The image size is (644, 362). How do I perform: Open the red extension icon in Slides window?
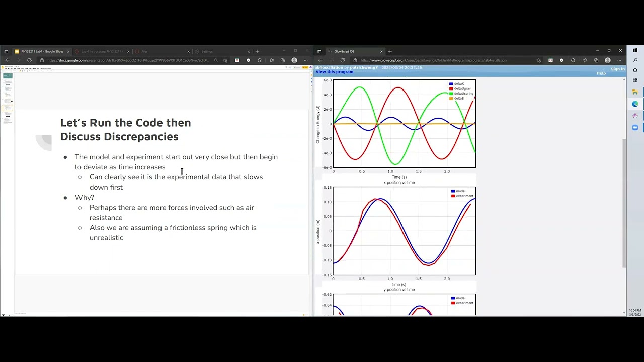[237, 60]
